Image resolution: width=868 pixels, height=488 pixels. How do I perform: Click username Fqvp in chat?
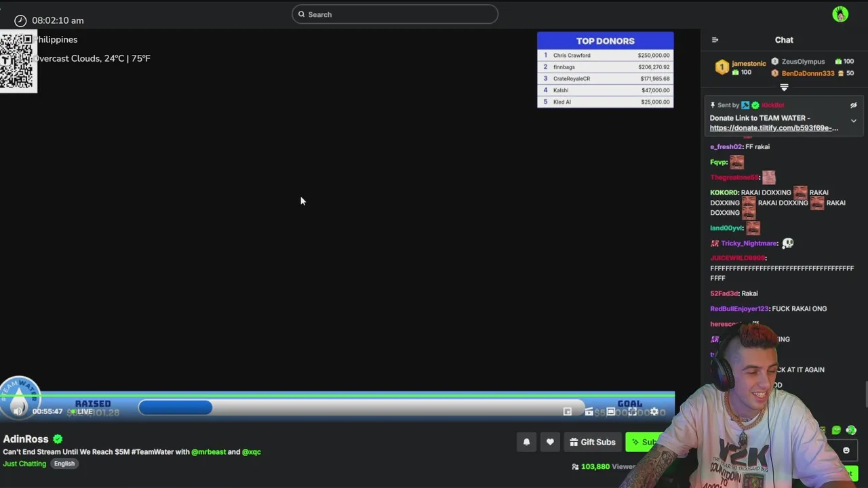tap(718, 162)
